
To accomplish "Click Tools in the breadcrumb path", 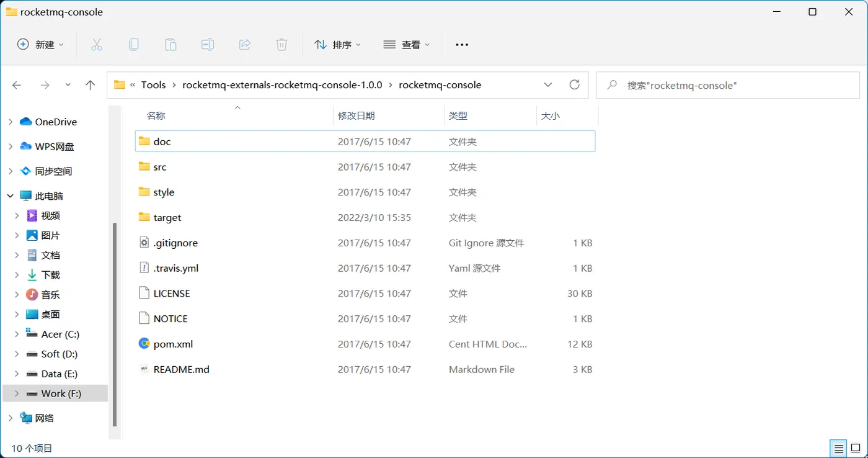I will pyautogui.click(x=154, y=85).
